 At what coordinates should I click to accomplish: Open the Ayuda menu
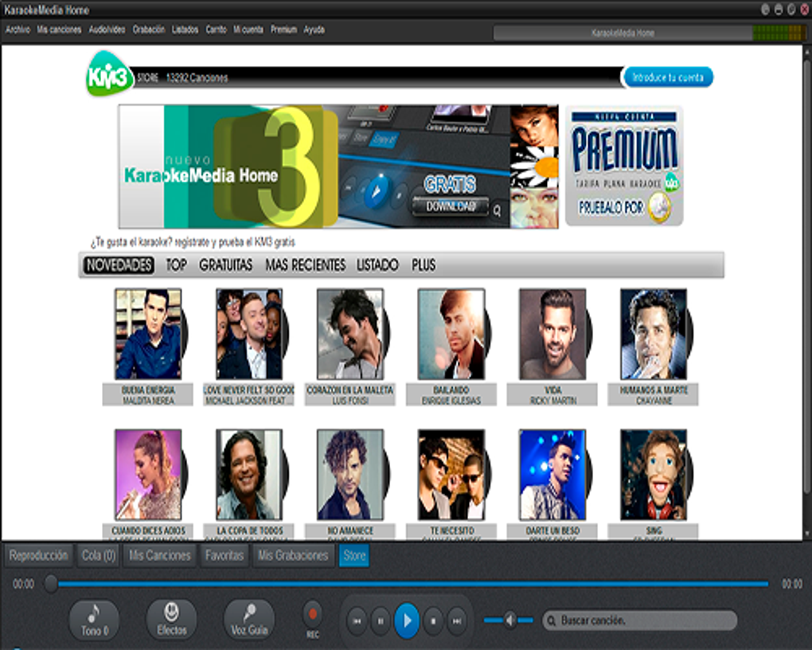point(314,29)
